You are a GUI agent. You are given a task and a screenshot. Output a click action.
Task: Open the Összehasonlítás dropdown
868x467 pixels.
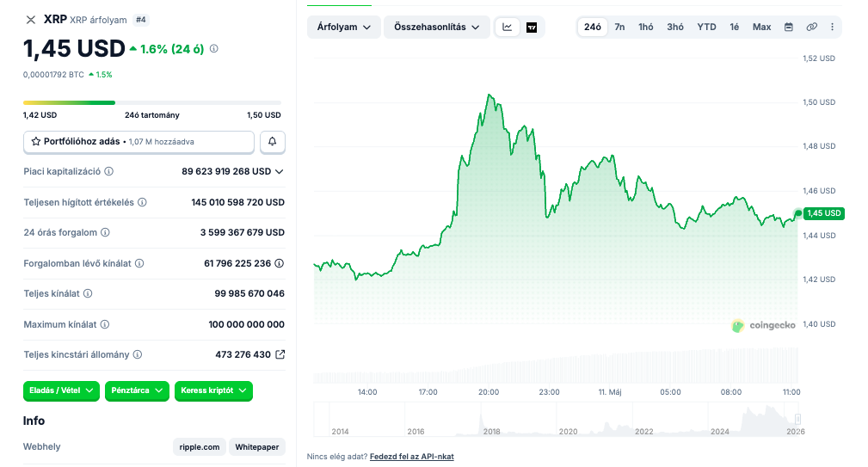coord(437,28)
